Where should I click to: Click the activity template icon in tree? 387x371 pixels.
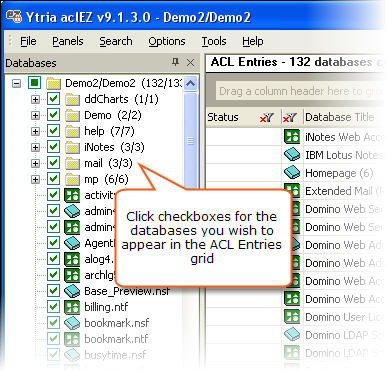tap(72, 195)
